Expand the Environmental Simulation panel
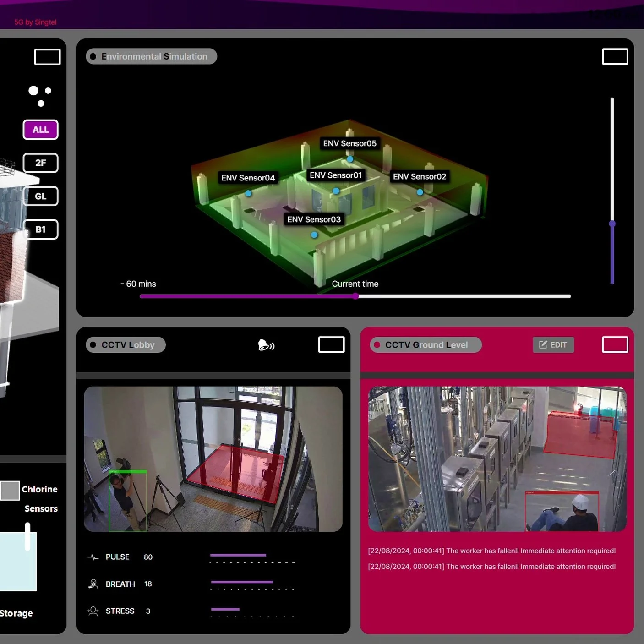 point(615,56)
